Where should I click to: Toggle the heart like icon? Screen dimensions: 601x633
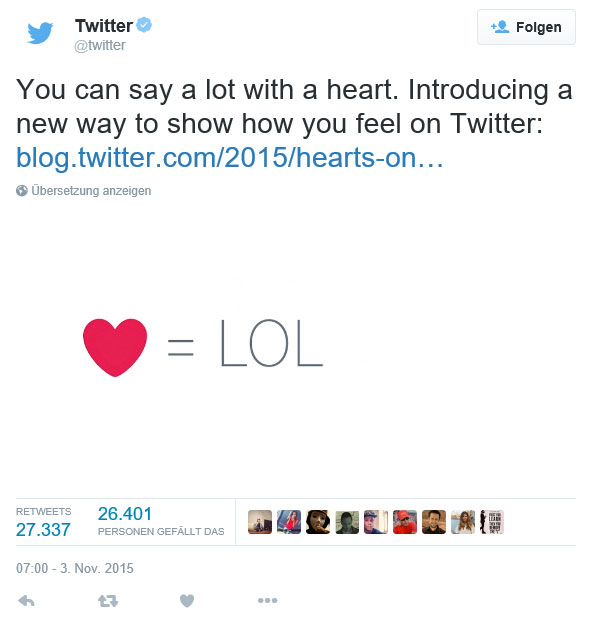pos(187,601)
